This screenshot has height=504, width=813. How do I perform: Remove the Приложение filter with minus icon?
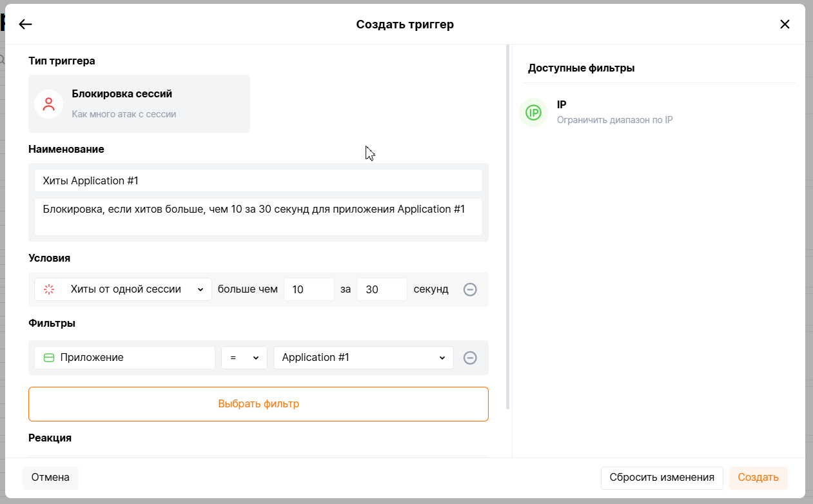[470, 358]
